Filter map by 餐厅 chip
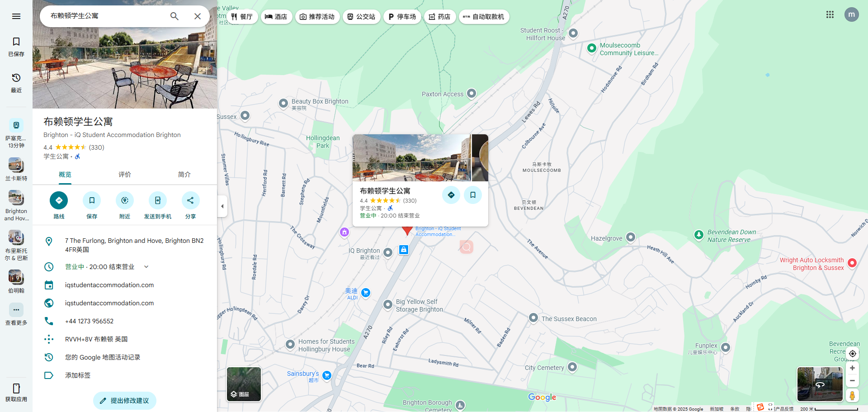This screenshot has height=412, width=868. click(242, 17)
